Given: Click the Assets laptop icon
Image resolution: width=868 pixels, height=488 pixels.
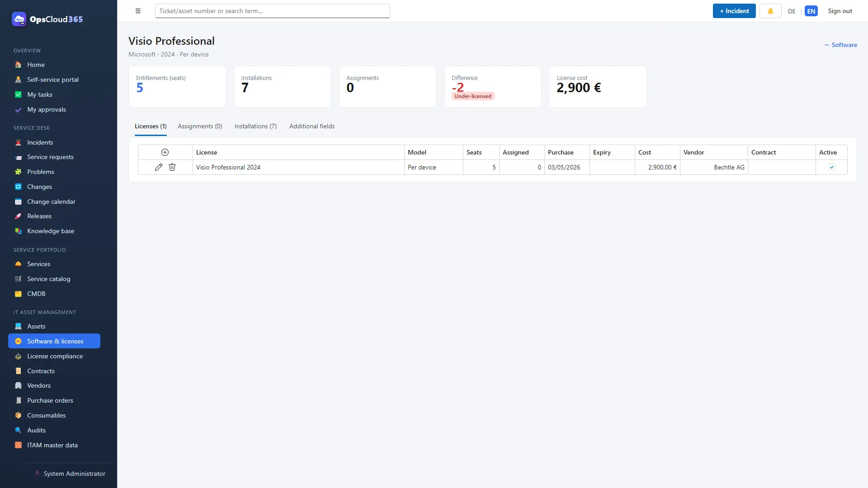Looking at the screenshot, I should 18,326.
